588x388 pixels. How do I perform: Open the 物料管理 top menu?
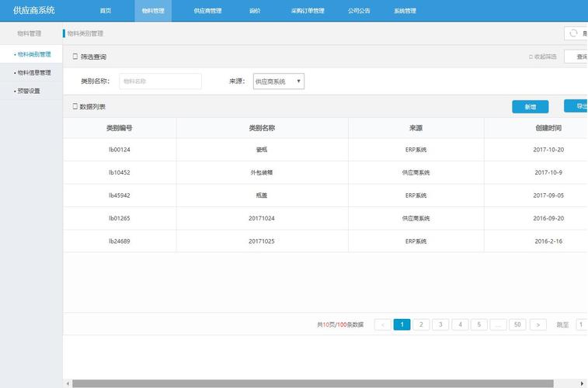point(153,11)
